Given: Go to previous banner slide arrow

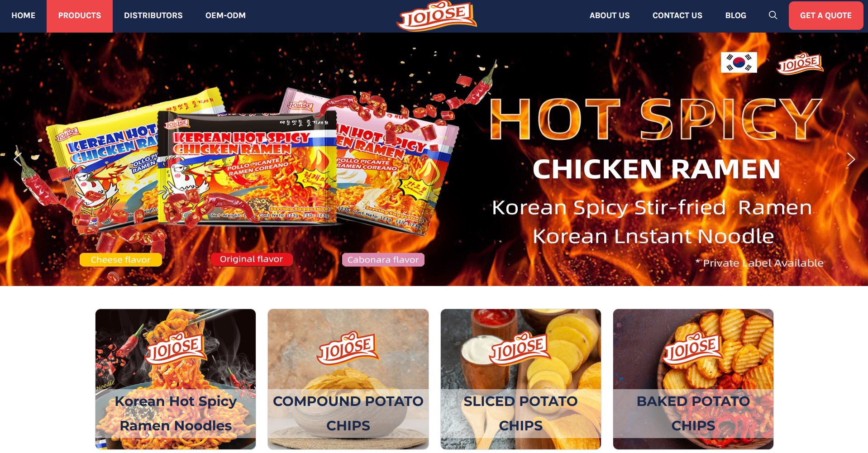Looking at the screenshot, I should 17,159.
